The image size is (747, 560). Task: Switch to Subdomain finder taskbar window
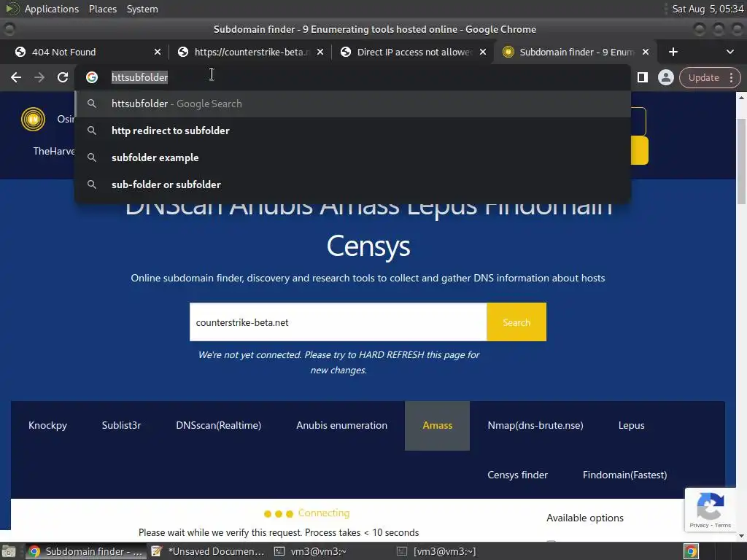86,551
